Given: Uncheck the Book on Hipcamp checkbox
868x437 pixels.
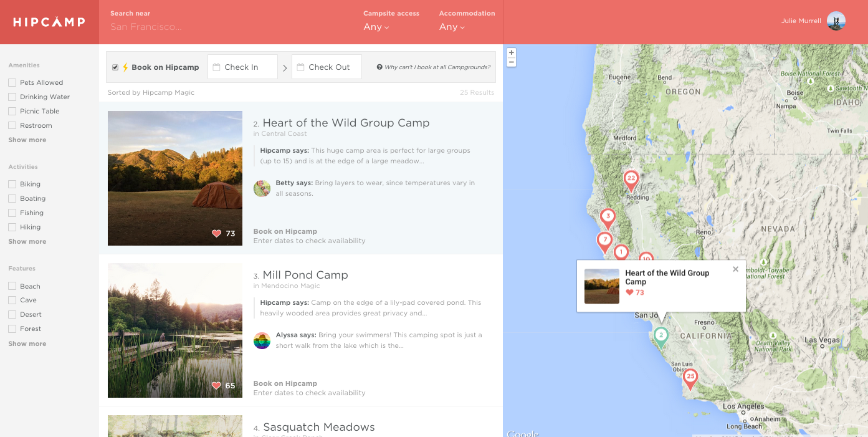Looking at the screenshot, I should click(115, 67).
